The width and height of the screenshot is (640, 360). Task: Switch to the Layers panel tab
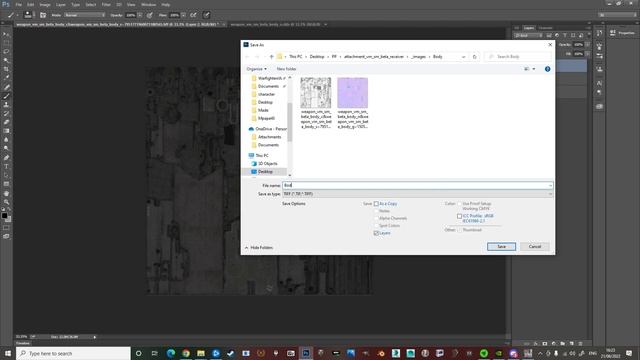pyautogui.click(x=529, y=28)
